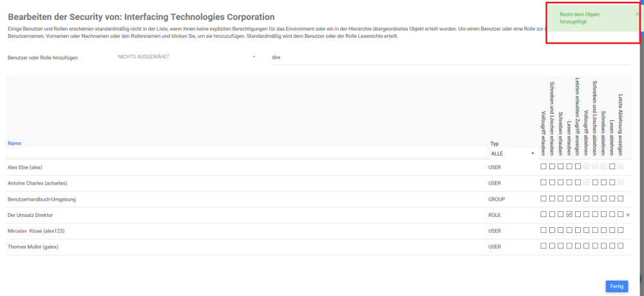Viewport: 644px width, 296px height.
Task: Click the 'Benutzer oder Rolle hinzufügen' label
Action: 43,58
